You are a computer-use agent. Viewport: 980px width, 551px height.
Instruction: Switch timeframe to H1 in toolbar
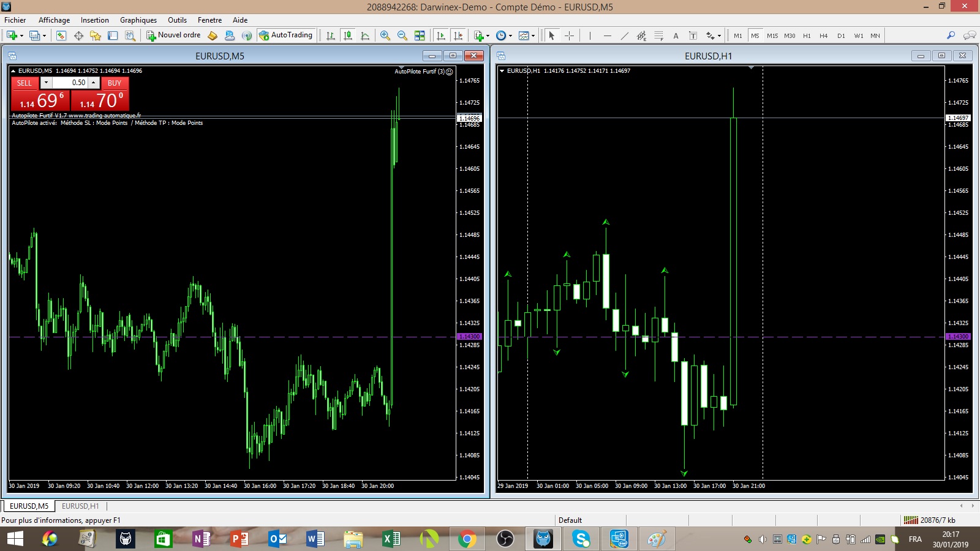tap(807, 36)
